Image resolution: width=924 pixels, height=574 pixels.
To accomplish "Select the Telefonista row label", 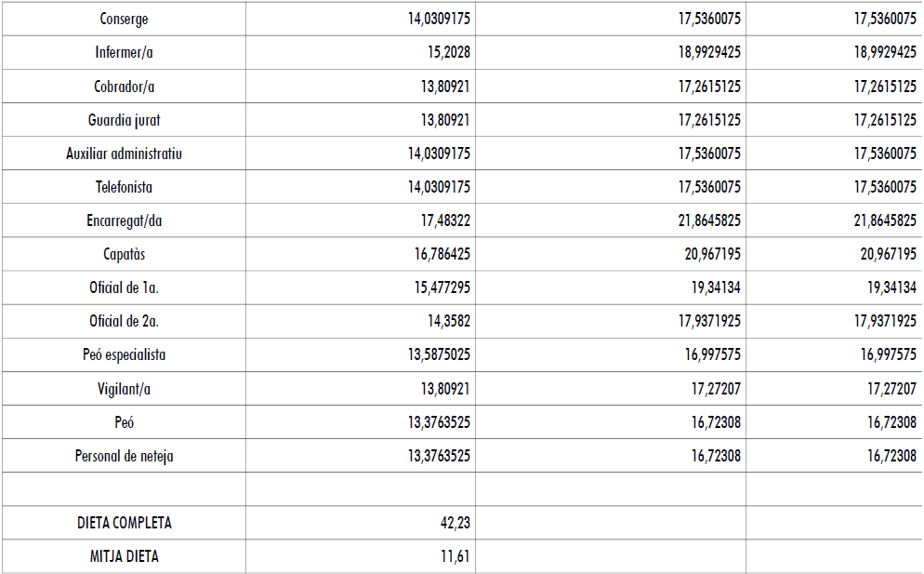I will [x=124, y=187].
